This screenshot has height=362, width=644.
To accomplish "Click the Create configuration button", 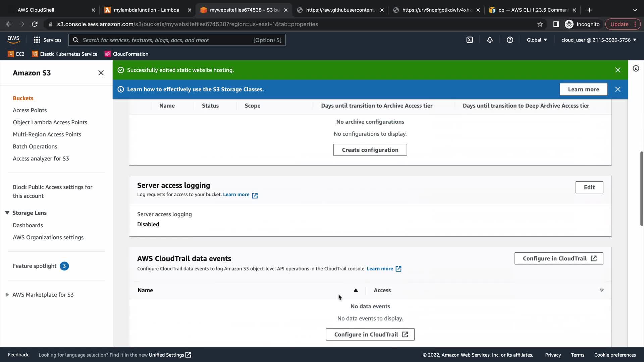I will [370, 150].
